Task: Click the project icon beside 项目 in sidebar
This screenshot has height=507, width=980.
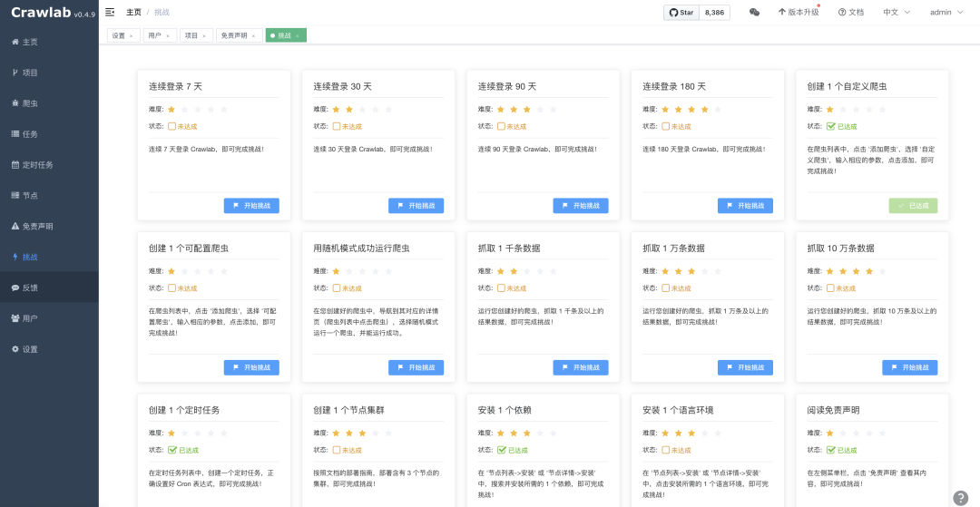Action: pyautogui.click(x=15, y=73)
